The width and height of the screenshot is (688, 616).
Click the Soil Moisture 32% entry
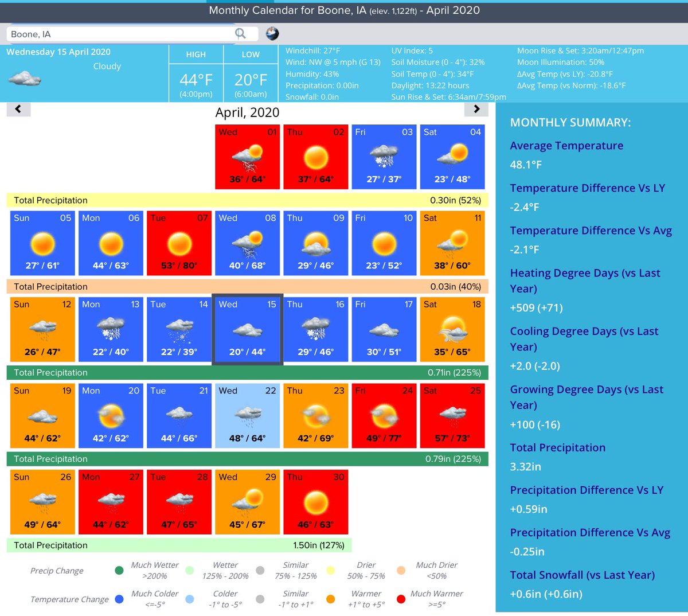point(438,62)
